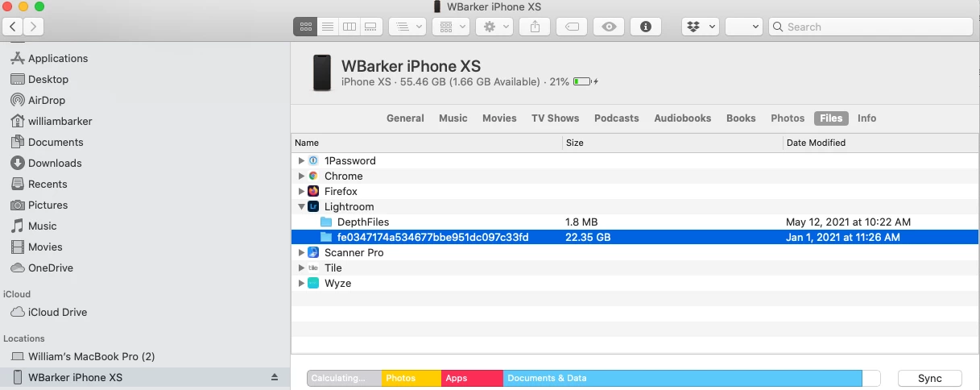Click the battery charging indicator
The height and width of the screenshot is (390, 980).
tap(585, 82)
